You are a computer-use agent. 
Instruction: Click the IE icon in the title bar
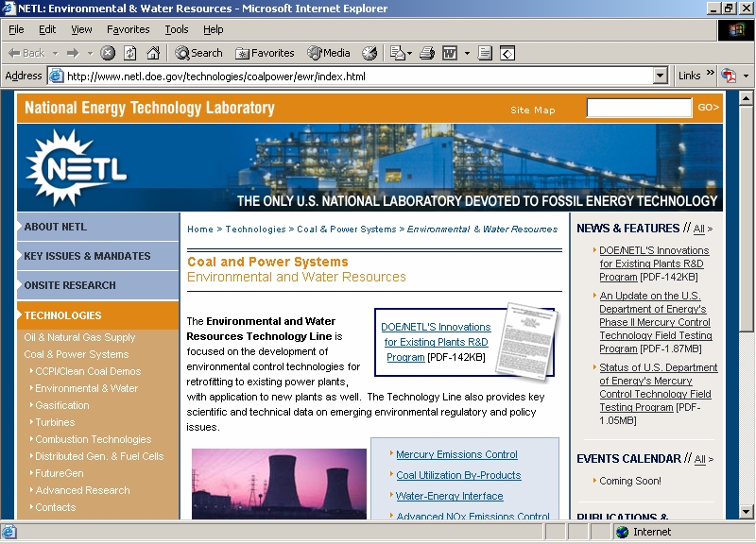pyautogui.click(x=9, y=8)
